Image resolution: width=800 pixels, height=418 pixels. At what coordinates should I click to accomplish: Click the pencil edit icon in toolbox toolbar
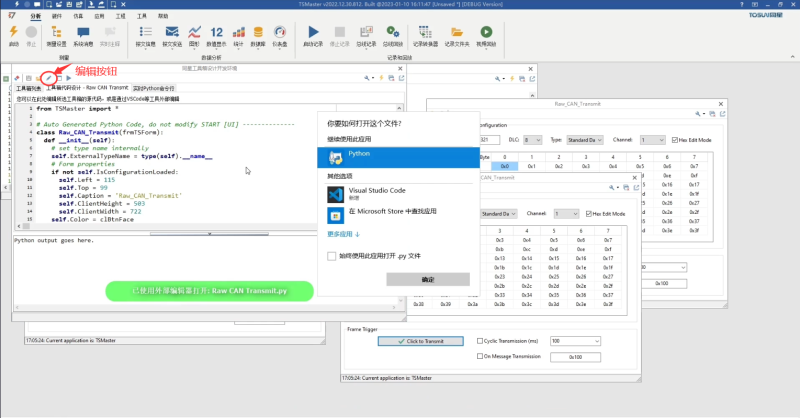click(x=48, y=78)
